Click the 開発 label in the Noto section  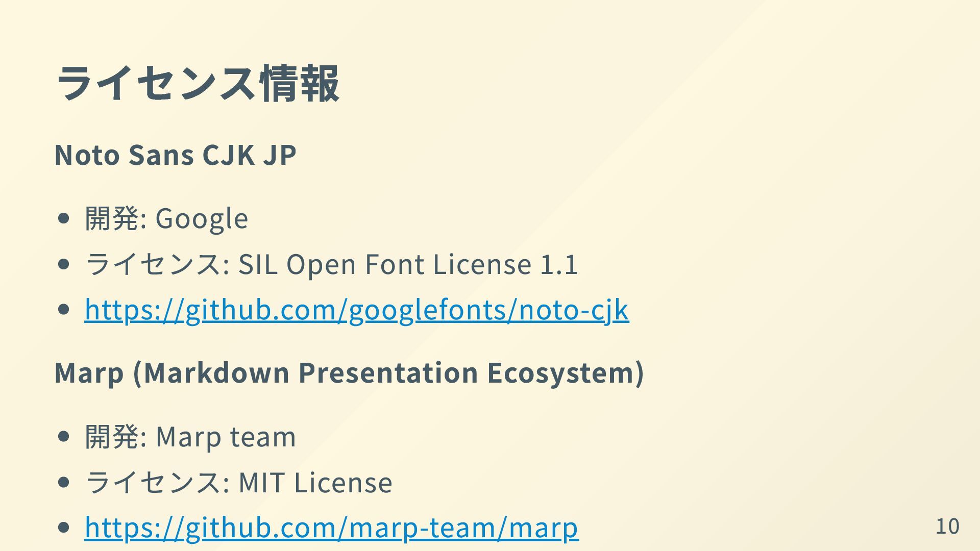point(112,219)
